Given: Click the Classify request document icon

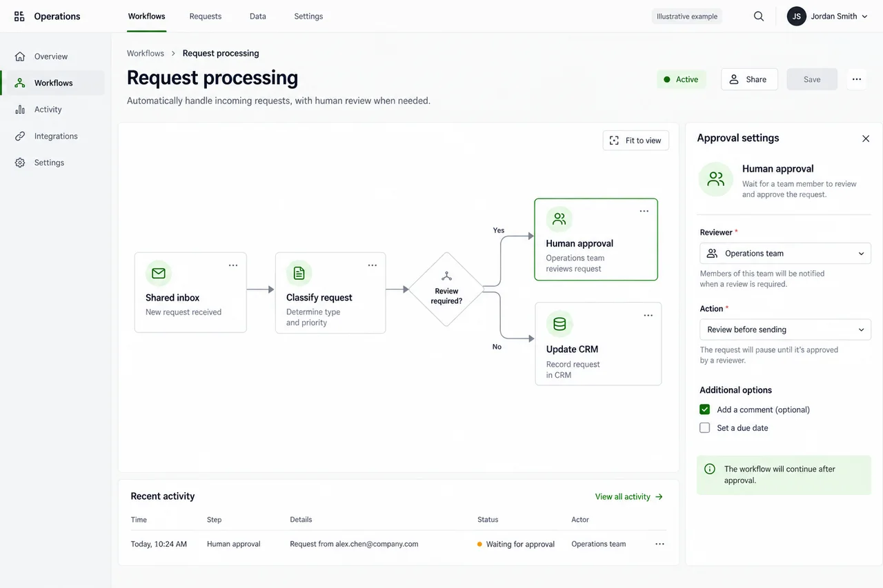Looking at the screenshot, I should [299, 273].
